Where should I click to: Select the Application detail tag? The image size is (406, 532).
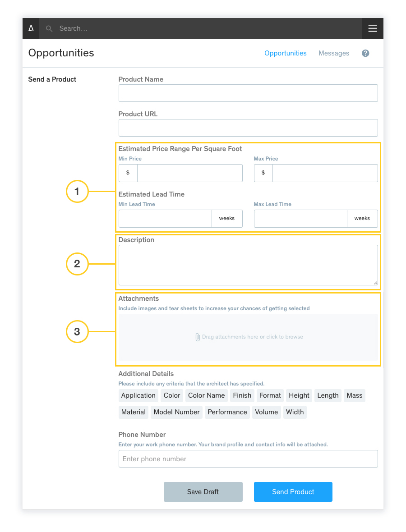[138, 395]
